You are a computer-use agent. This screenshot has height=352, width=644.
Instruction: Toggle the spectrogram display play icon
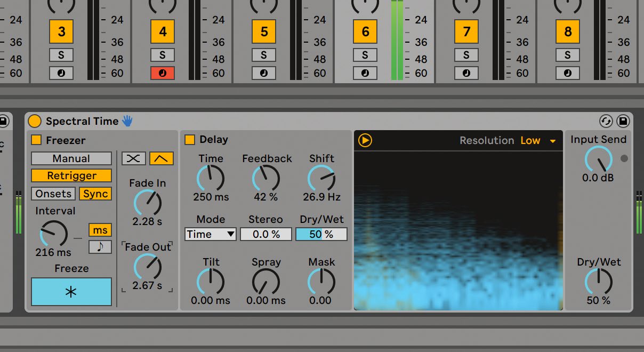tap(365, 140)
